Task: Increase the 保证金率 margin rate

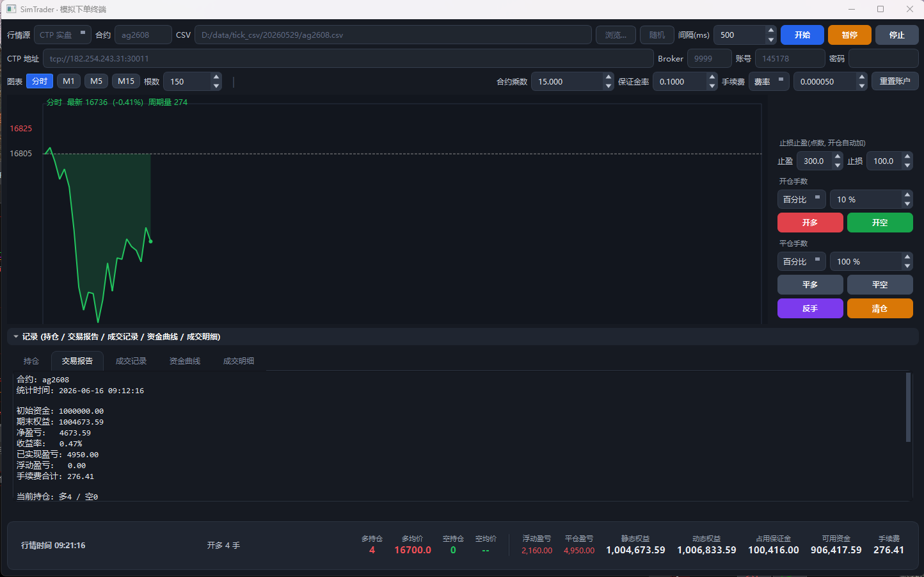Action: pyautogui.click(x=712, y=77)
